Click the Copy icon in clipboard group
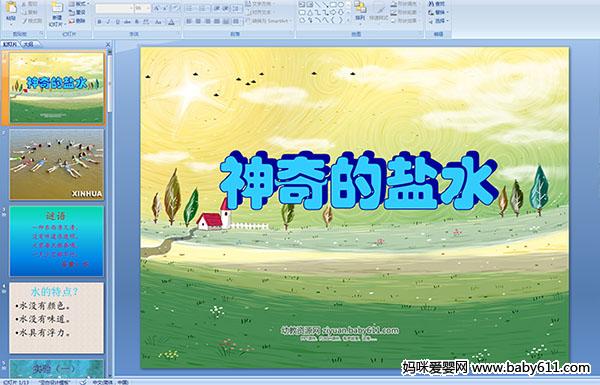Viewport: 600px width, 385px height. (24, 12)
